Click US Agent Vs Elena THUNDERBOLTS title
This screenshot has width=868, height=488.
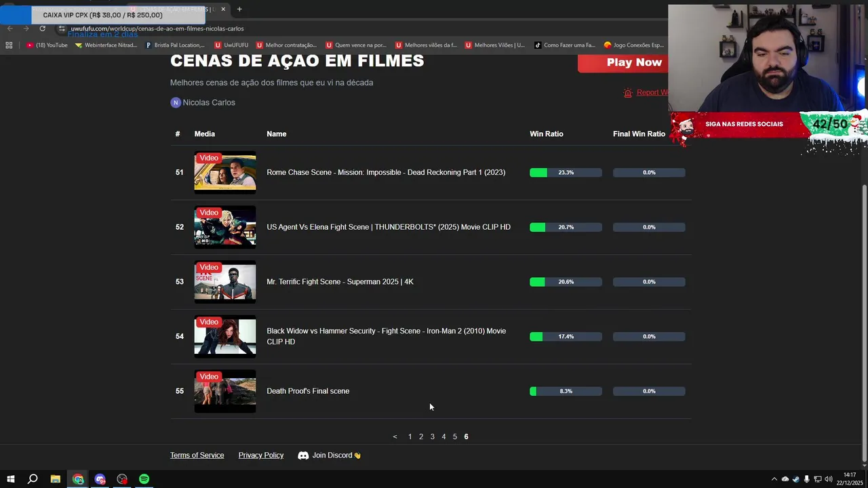389,227
